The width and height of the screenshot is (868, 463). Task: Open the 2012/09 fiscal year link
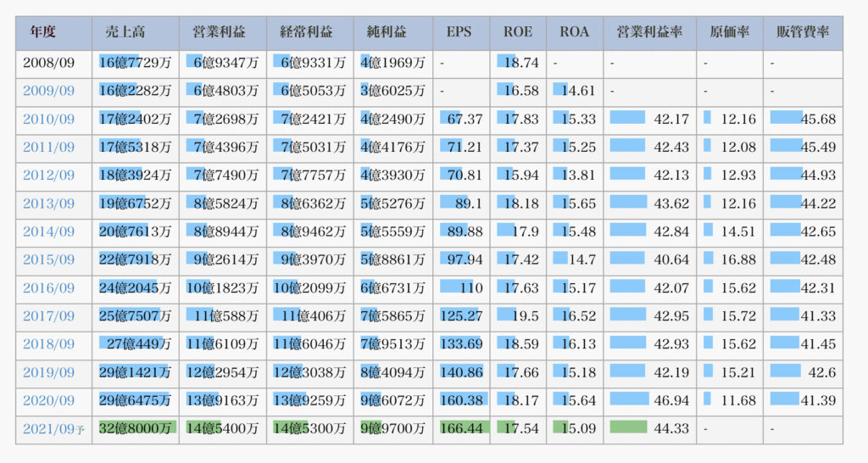(48, 175)
